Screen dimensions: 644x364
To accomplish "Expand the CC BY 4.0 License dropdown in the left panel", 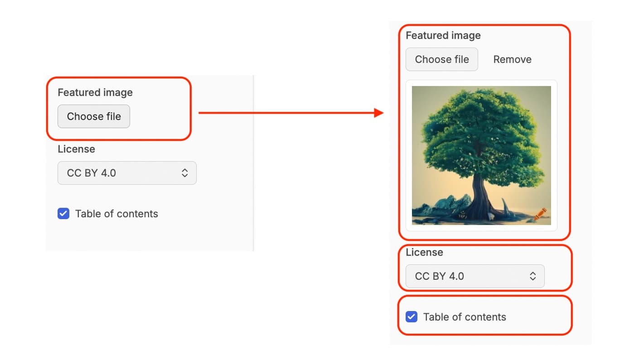I will coord(127,173).
